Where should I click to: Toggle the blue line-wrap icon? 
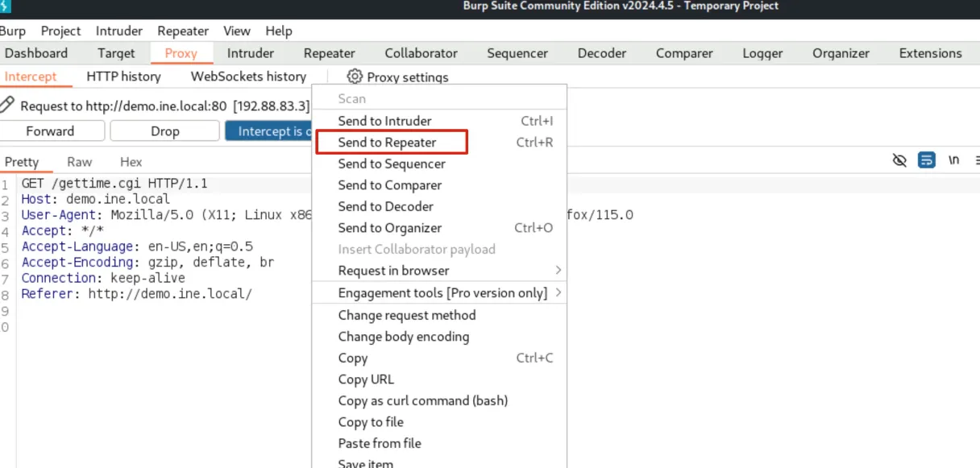pyautogui.click(x=927, y=160)
